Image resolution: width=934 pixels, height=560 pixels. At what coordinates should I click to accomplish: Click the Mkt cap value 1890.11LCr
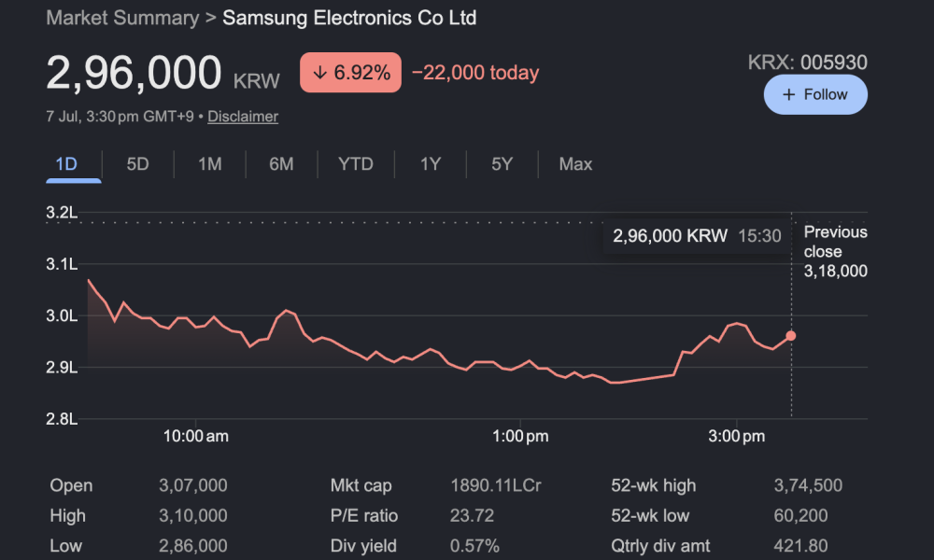[496, 485]
